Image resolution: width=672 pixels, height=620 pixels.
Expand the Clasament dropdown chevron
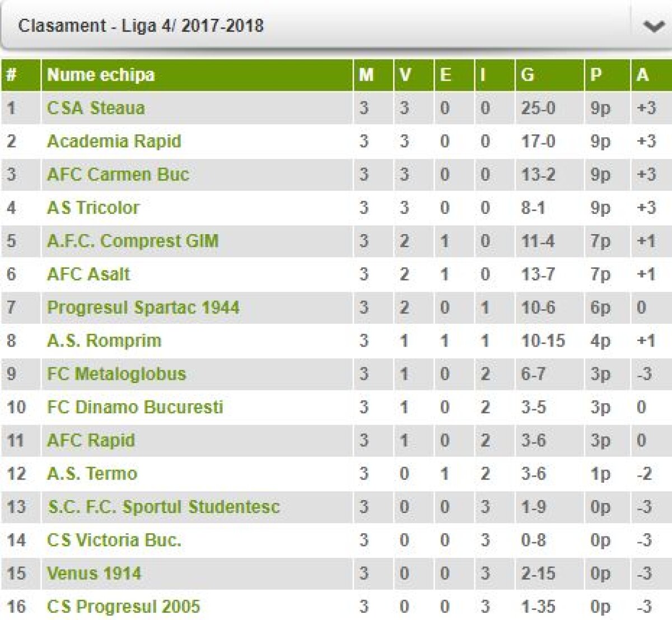pyautogui.click(x=653, y=26)
